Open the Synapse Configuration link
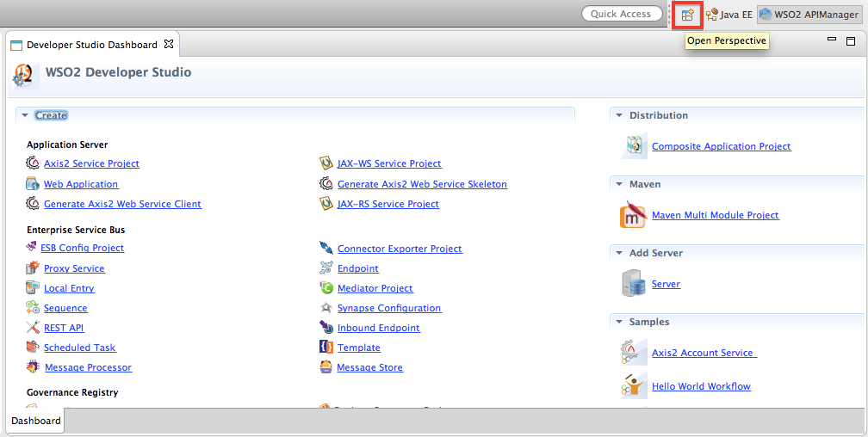Viewport: 868px width, 437px height. [x=389, y=308]
